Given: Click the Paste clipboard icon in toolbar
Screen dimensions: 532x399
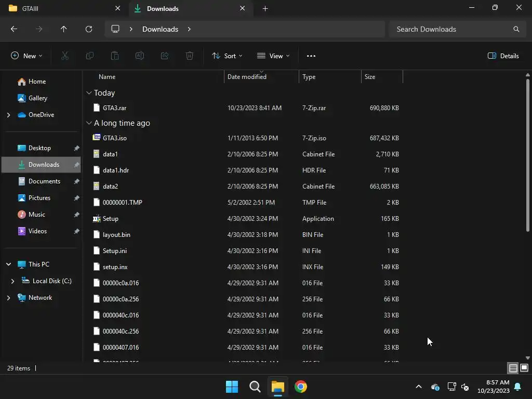Looking at the screenshot, I should (x=115, y=56).
